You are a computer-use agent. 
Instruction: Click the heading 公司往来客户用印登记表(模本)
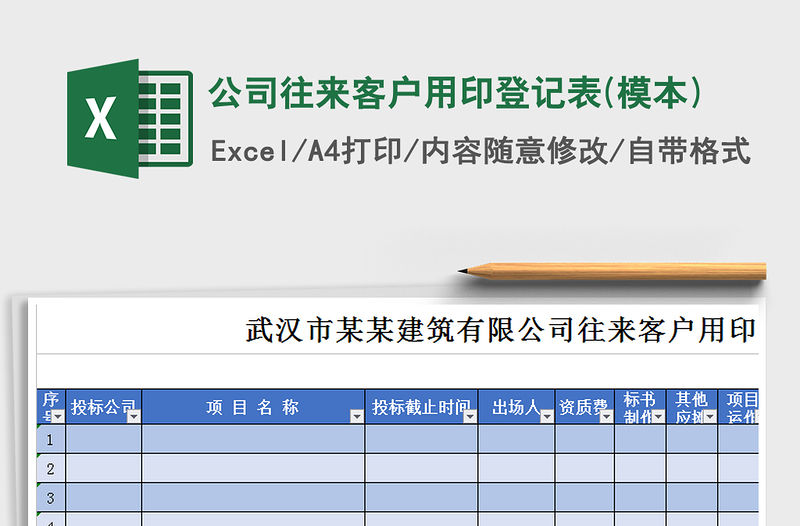[x=455, y=93]
